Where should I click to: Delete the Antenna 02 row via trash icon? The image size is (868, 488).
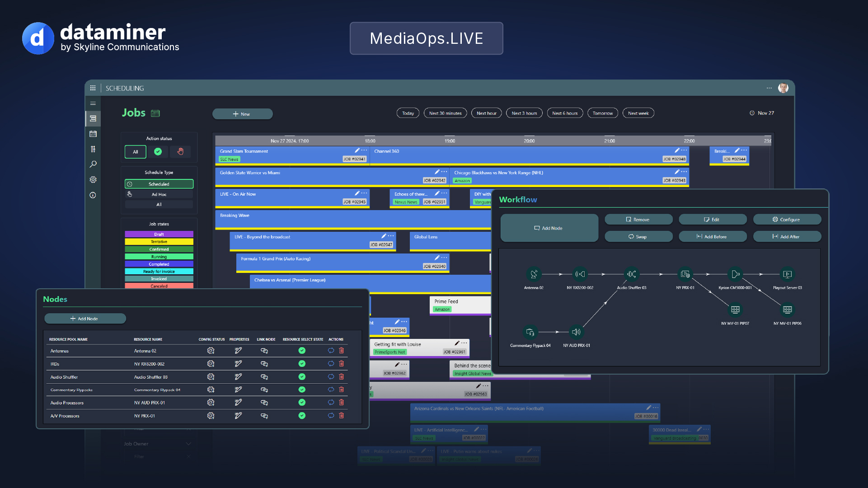pyautogui.click(x=342, y=351)
